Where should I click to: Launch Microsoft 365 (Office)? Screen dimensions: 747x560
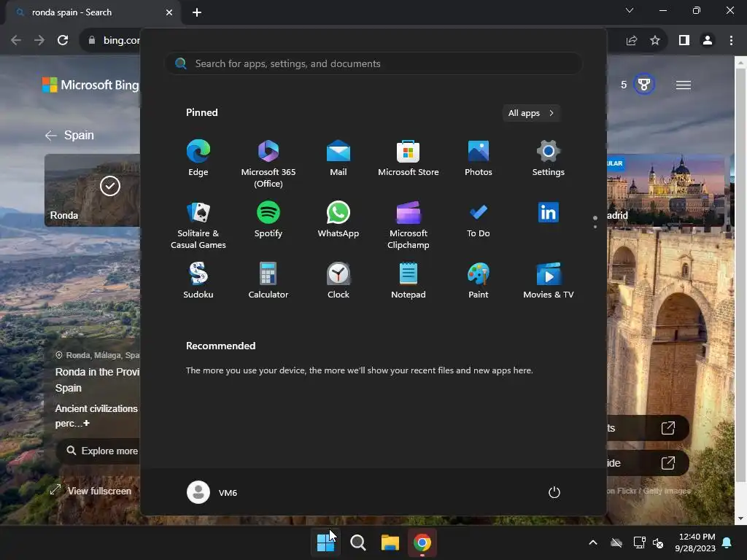coord(268,163)
